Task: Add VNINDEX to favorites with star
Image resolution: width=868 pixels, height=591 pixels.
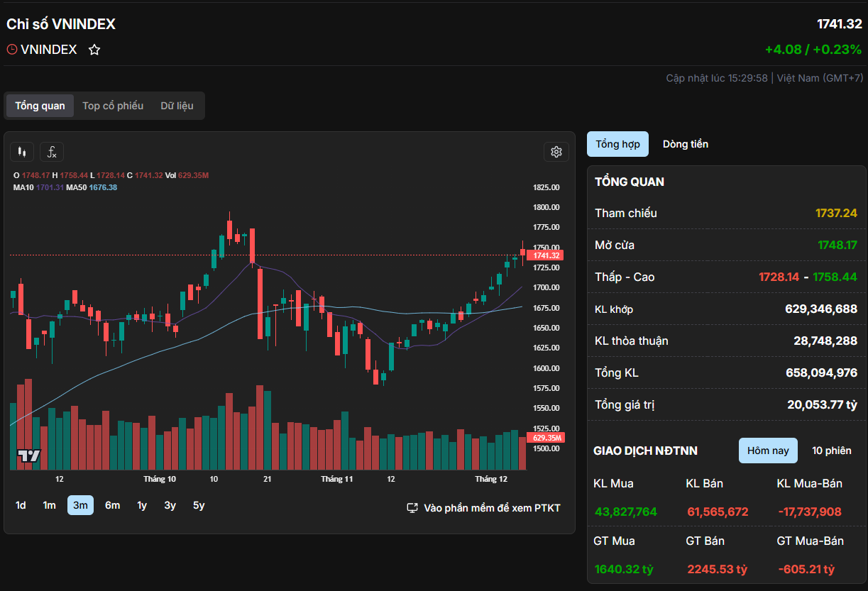Action: (94, 50)
